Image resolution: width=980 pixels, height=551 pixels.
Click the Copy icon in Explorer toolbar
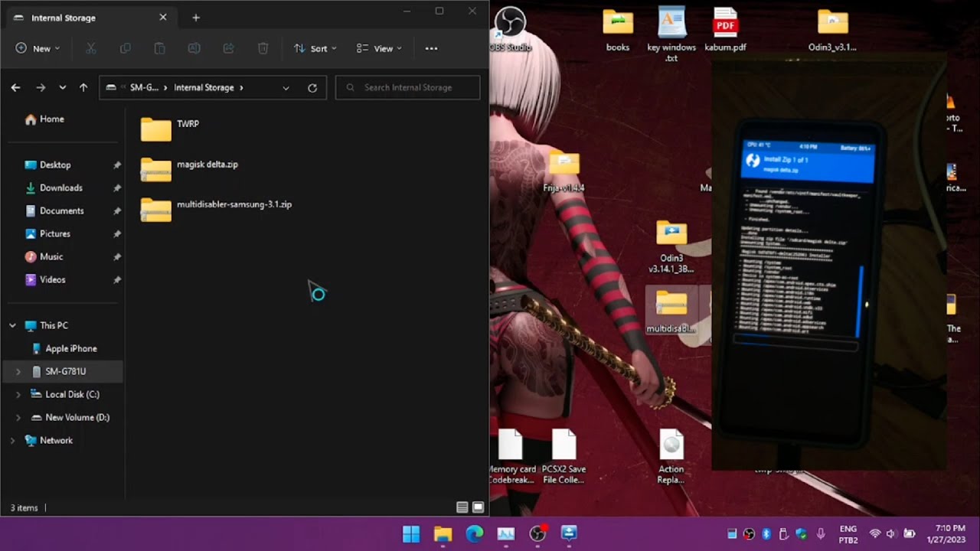coord(126,48)
